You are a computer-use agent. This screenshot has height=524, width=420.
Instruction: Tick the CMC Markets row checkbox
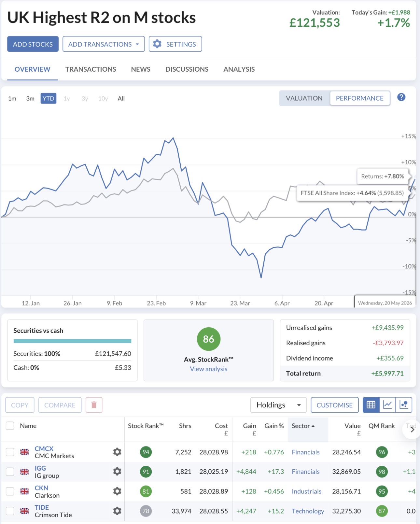10,452
